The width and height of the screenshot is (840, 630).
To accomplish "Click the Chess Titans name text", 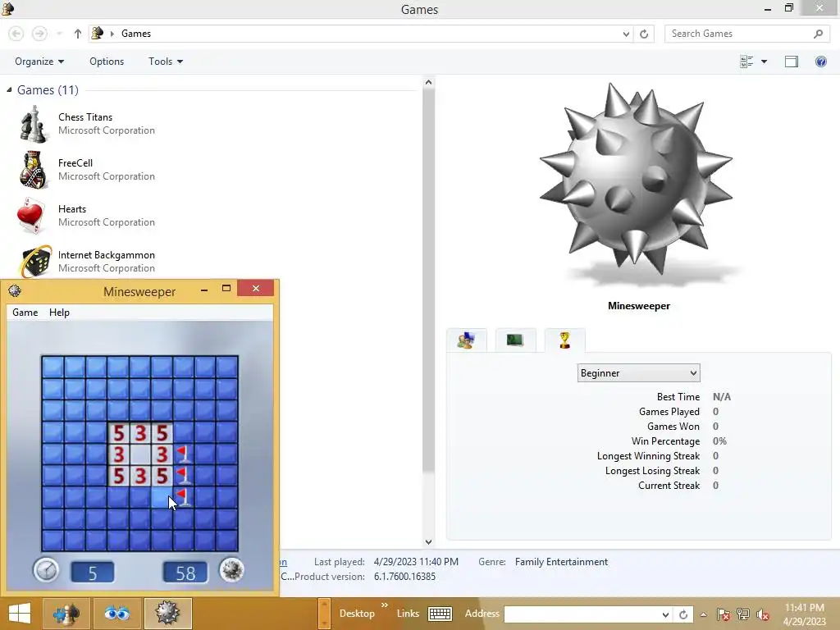I will pos(85,117).
